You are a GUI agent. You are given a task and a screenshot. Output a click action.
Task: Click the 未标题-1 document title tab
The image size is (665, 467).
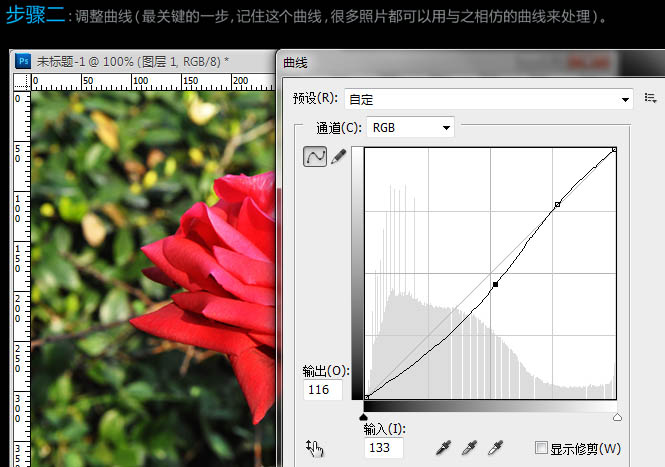point(132,62)
